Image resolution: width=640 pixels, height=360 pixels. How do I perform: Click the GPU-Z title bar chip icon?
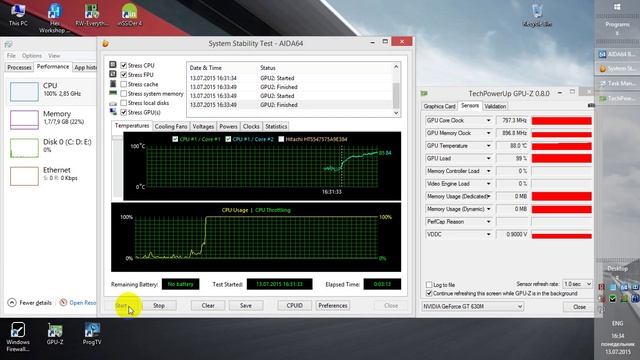click(424, 93)
